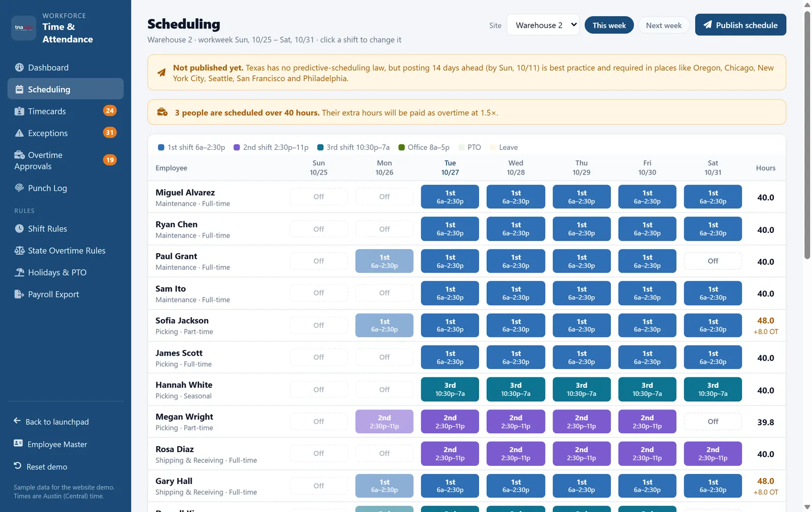The height and width of the screenshot is (512, 812).
Task: Open State Overtime Rules page
Action: [65, 250]
